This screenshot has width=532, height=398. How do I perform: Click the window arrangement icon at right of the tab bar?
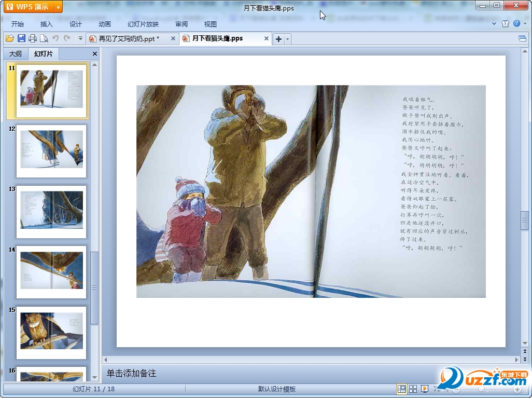pyautogui.click(x=522, y=39)
